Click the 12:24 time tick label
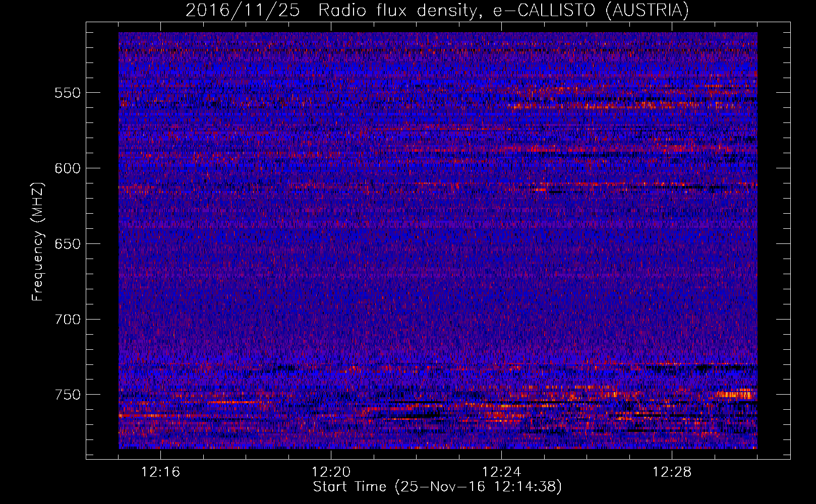 502,472
